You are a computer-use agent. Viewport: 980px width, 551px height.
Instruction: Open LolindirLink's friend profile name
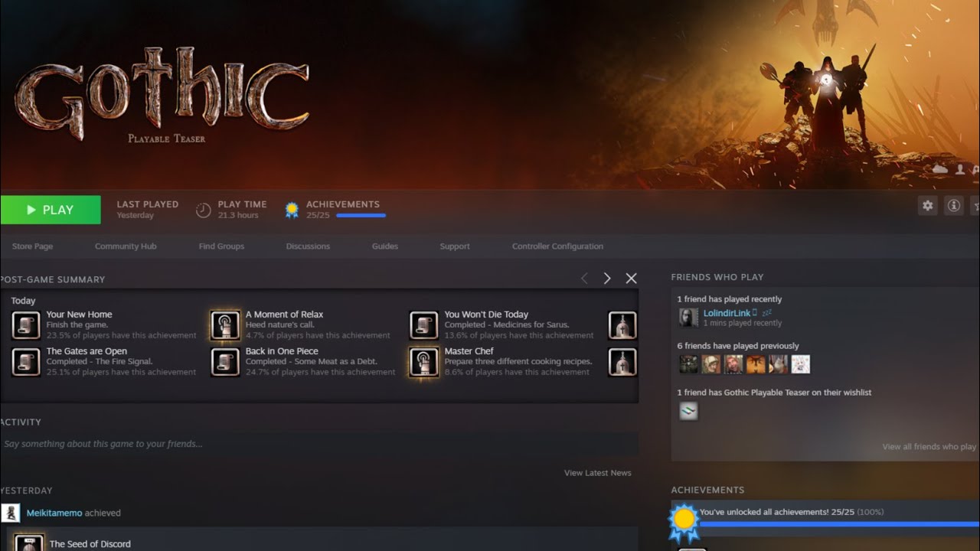coord(727,314)
